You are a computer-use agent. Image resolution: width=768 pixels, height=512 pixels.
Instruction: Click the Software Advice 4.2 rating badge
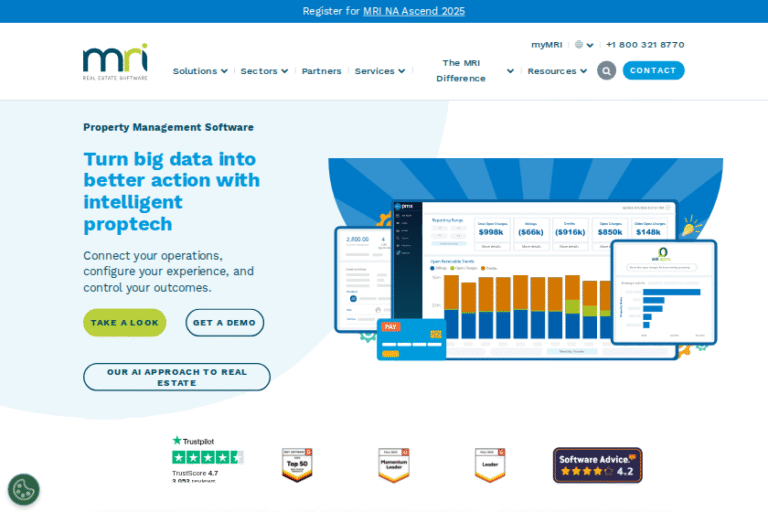(x=597, y=465)
